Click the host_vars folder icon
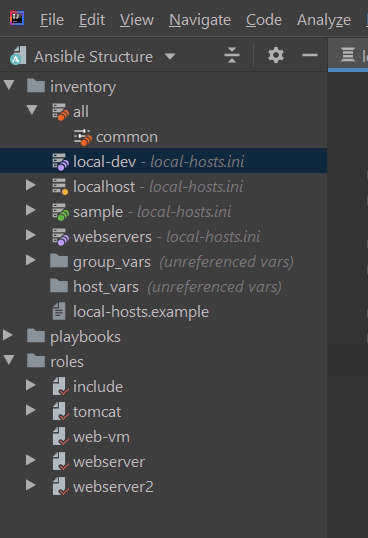The height and width of the screenshot is (538, 368). tap(59, 285)
